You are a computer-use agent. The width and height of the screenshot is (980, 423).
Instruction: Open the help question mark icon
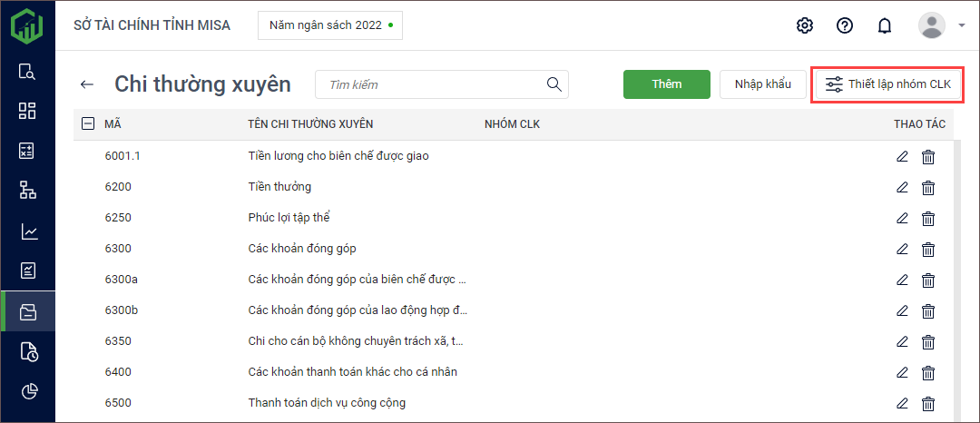pos(845,25)
